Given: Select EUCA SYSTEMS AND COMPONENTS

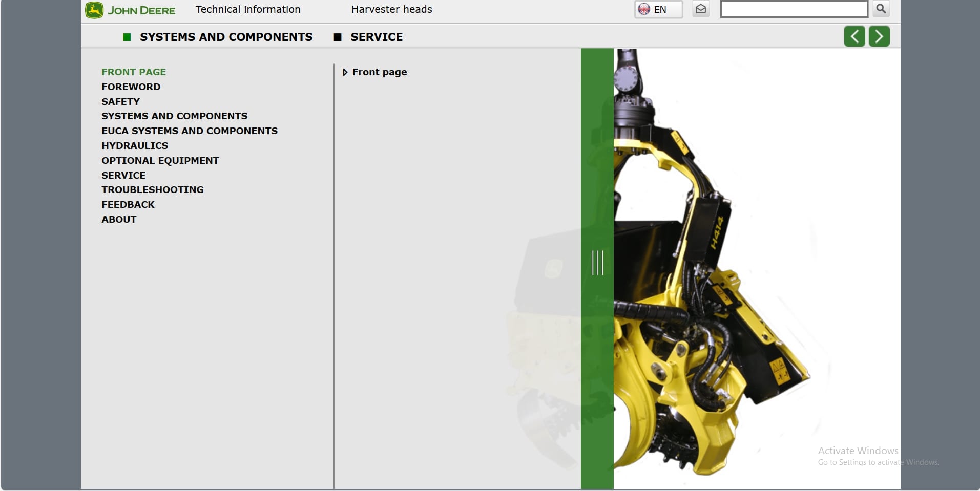Looking at the screenshot, I should (190, 131).
